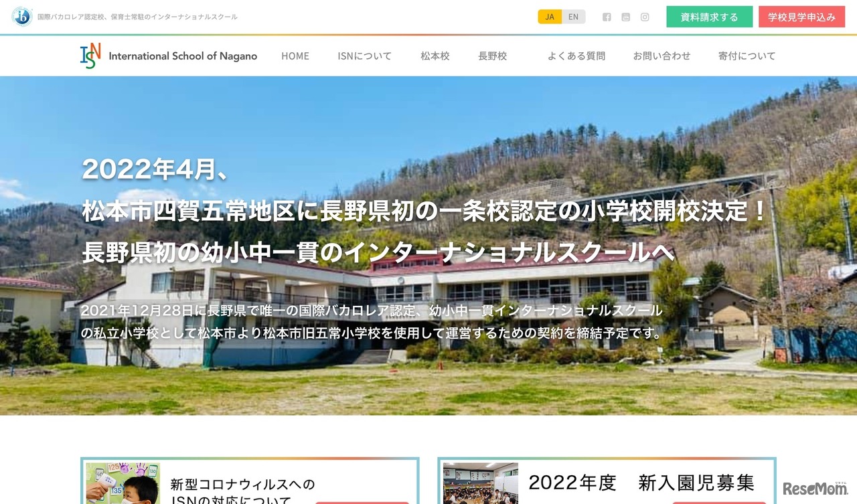Open the YouTube social icon
This screenshot has width=857, height=504.
coord(625,17)
